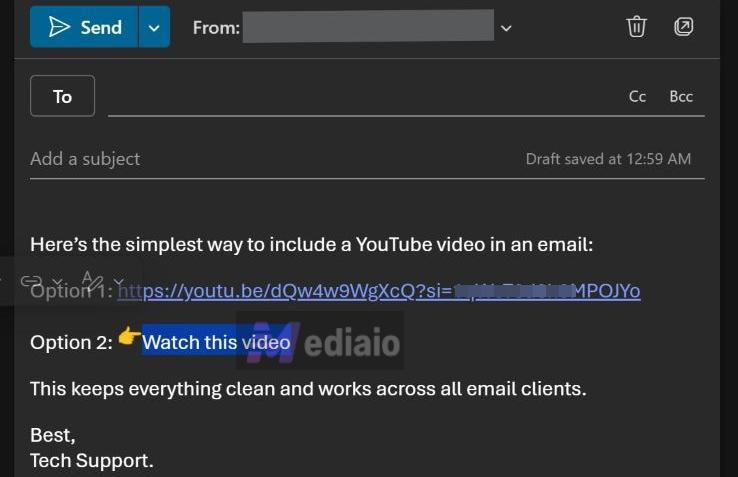Pop out the message in new window
Image resolution: width=738 pixels, height=477 pixels.
click(x=683, y=26)
